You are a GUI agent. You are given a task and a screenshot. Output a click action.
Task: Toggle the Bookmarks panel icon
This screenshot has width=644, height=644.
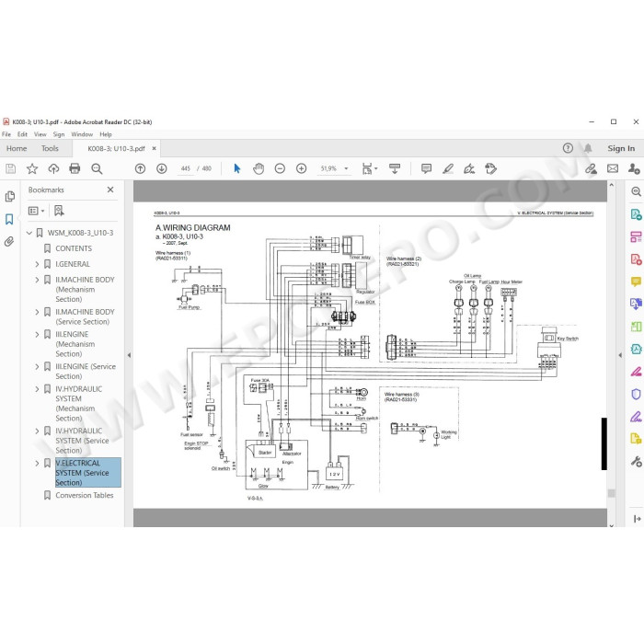coord(9,219)
